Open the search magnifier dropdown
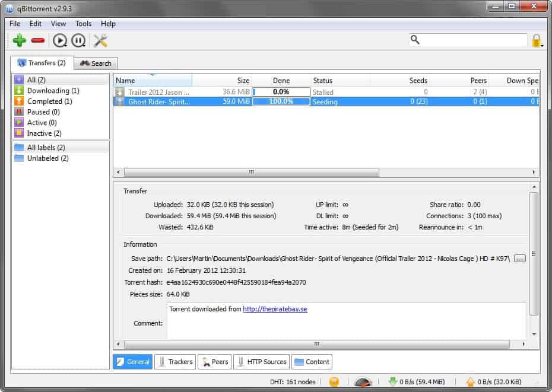The width and height of the screenshot is (552, 392). point(415,40)
